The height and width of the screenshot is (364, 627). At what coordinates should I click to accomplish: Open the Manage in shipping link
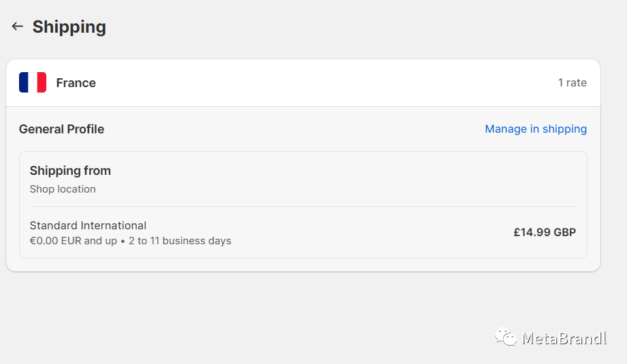click(535, 129)
